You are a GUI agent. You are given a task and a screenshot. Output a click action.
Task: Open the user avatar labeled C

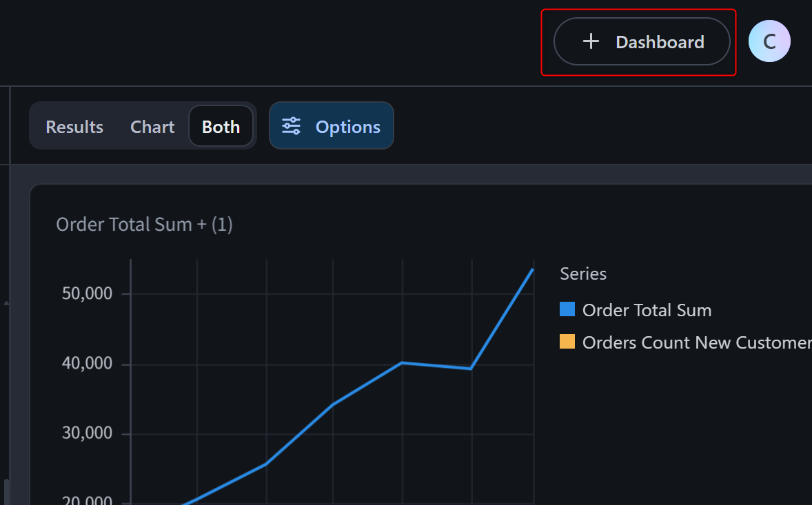tap(769, 42)
